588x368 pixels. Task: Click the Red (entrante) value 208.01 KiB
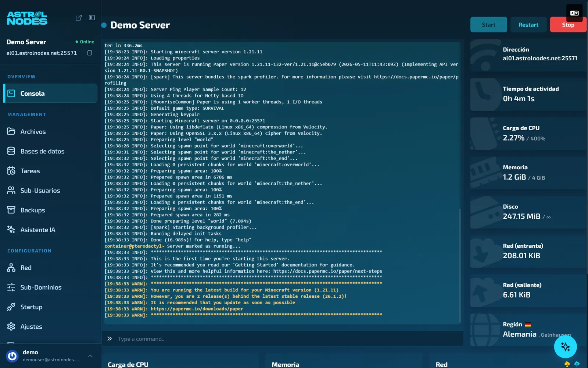click(x=521, y=255)
